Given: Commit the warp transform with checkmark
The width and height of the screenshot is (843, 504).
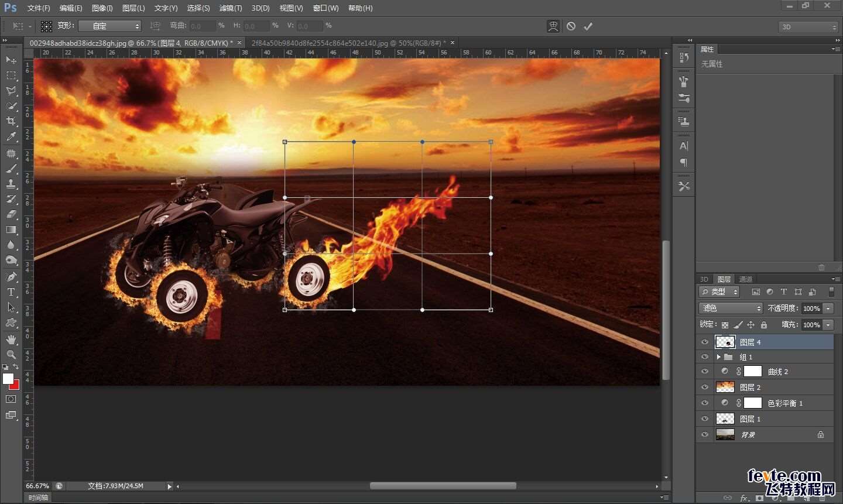Looking at the screenshot, I should click(588, 26).
